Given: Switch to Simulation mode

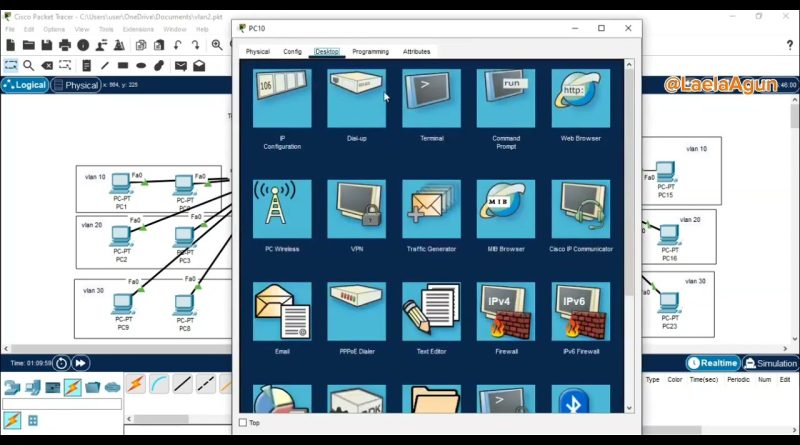Looking at the screenshot, I should [x=770, y=363].
